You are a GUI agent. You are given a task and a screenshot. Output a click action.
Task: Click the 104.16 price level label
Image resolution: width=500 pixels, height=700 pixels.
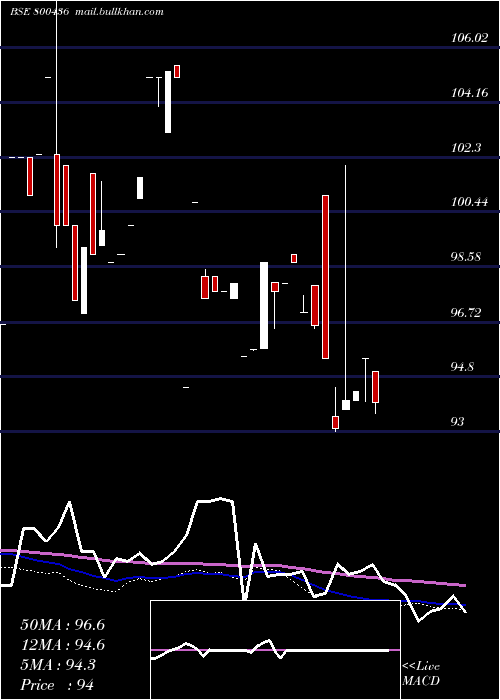coord(469,93)
